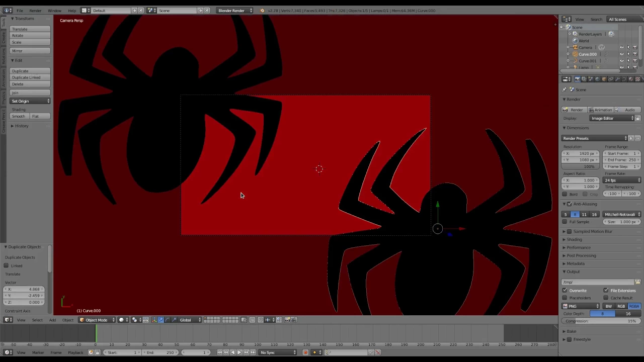Open the Constraints chain-link tab
The width and height of the screenshot is (644, 362).
[x=610, y=79]
